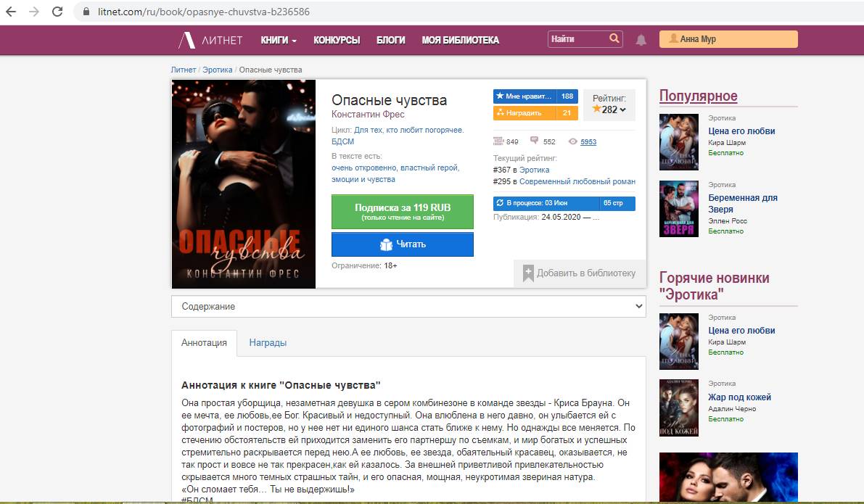Click the blue Читать button
Screen dimensions: 864x504
click(402, 244)
